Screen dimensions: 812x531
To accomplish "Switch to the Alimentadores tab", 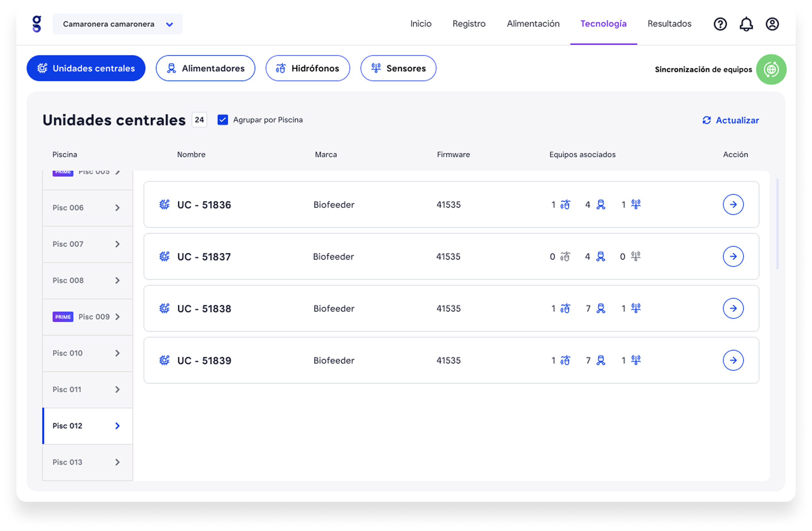I will [x=205, y=68].
